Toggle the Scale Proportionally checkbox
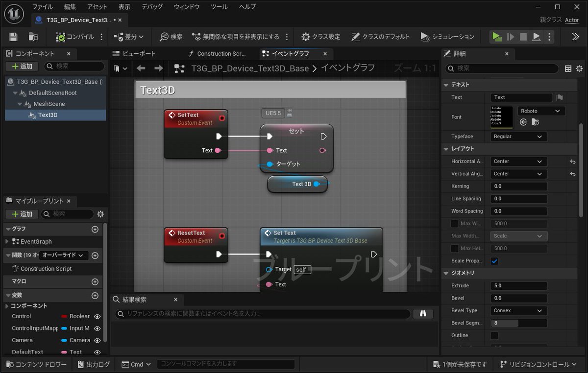Viewport: 588px width, 373px height. click(494, 261)
